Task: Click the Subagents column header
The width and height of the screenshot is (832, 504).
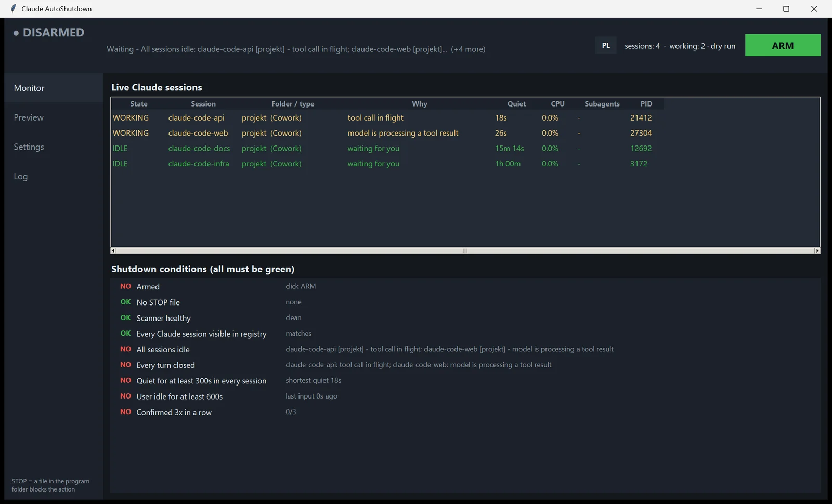Action: 602,104
